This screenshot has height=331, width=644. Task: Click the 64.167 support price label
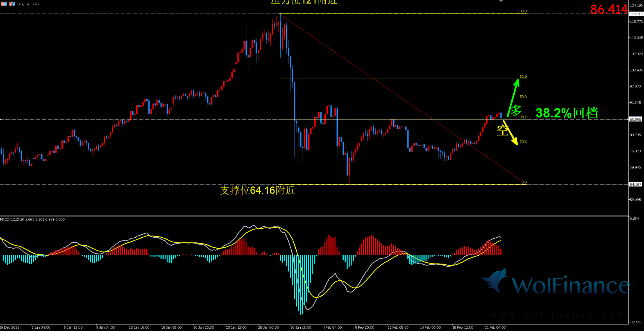click(x=635, y=184)
